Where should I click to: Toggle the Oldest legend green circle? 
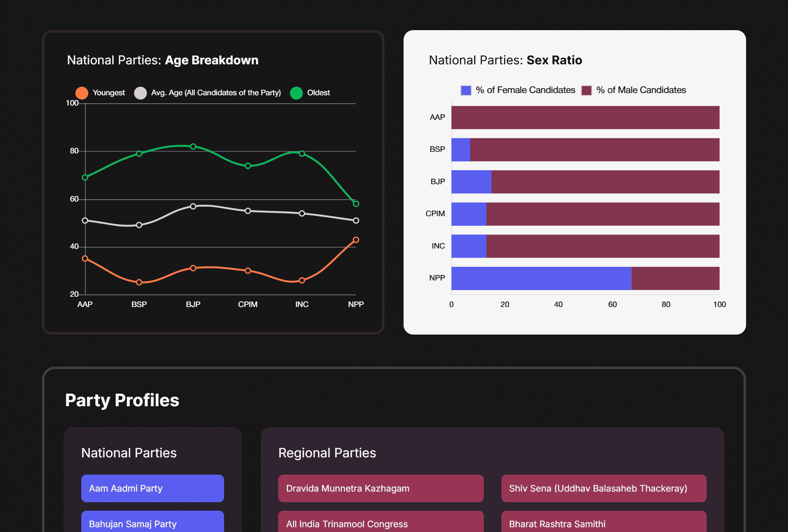coord(296,93)
